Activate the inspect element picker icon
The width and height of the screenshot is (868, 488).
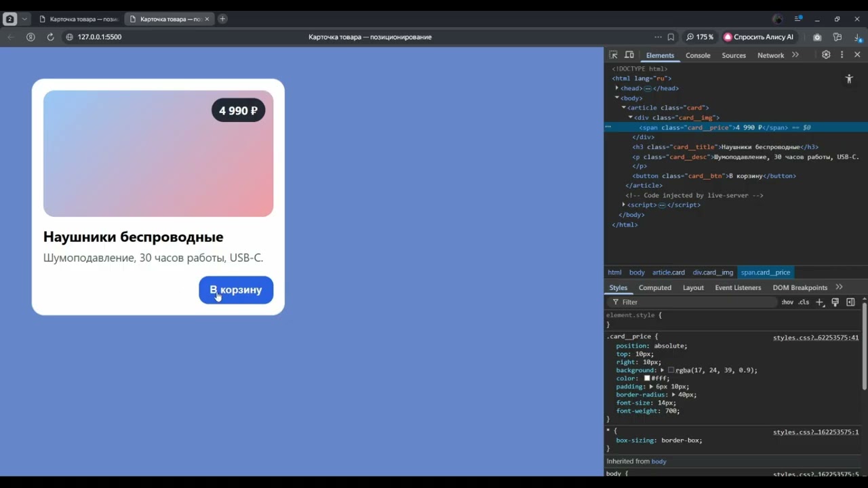click(x=613, y=55)
